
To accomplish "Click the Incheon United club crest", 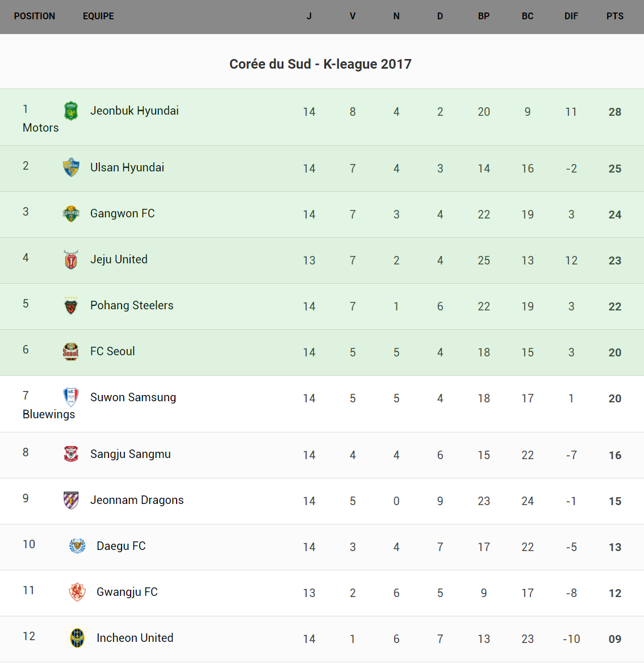I will point(77,638).
